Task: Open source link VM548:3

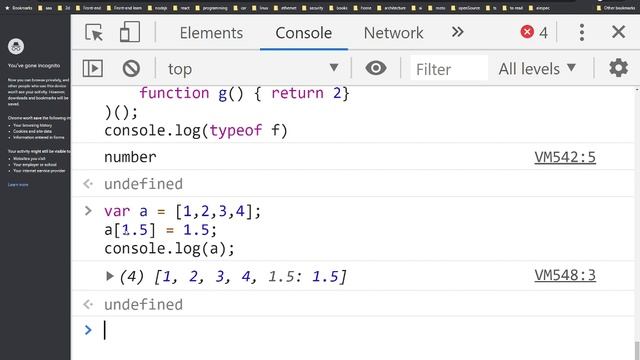Action: click(565, 276)
